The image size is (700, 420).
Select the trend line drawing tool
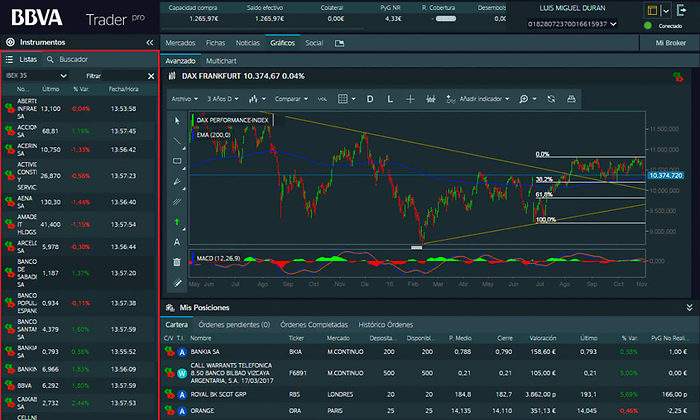tap(177, 141)
